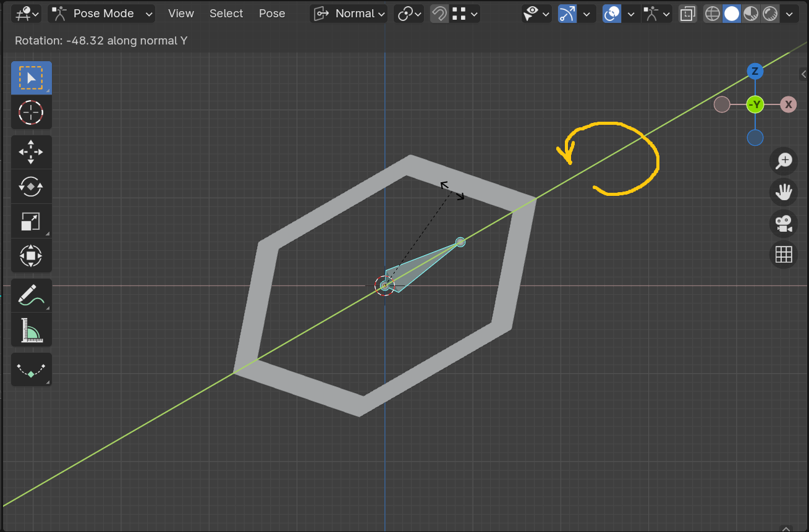This screenshot has height=532, width=809.
Task: Click the zoom magnifier viewport gizmo
Action: point(784,161)
